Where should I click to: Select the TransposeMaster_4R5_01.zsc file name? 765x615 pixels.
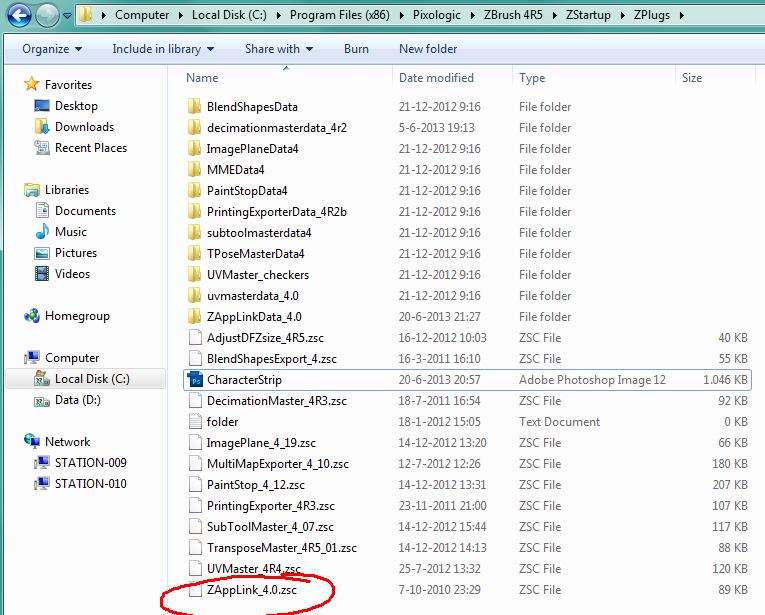click(x=282, y=547)
